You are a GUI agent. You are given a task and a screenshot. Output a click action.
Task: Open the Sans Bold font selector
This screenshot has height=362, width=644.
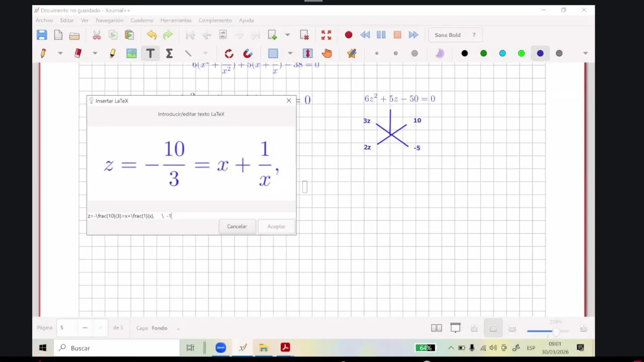coord(455,35)
